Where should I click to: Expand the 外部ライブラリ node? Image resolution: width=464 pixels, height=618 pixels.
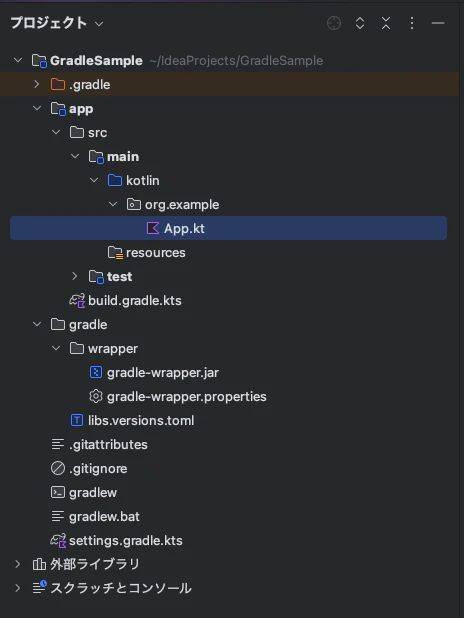click(18, 564)
